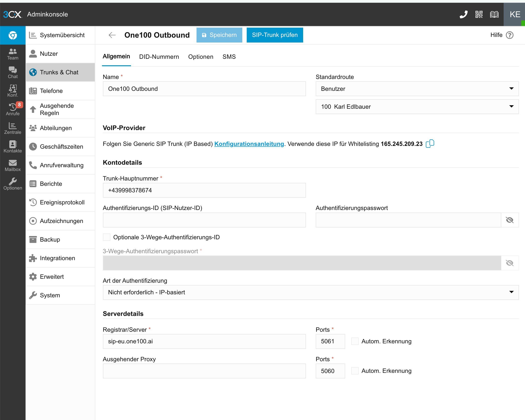
Task: Open the 100 Karl Edlbauer dropdown
Action: [x=417, y=107]
